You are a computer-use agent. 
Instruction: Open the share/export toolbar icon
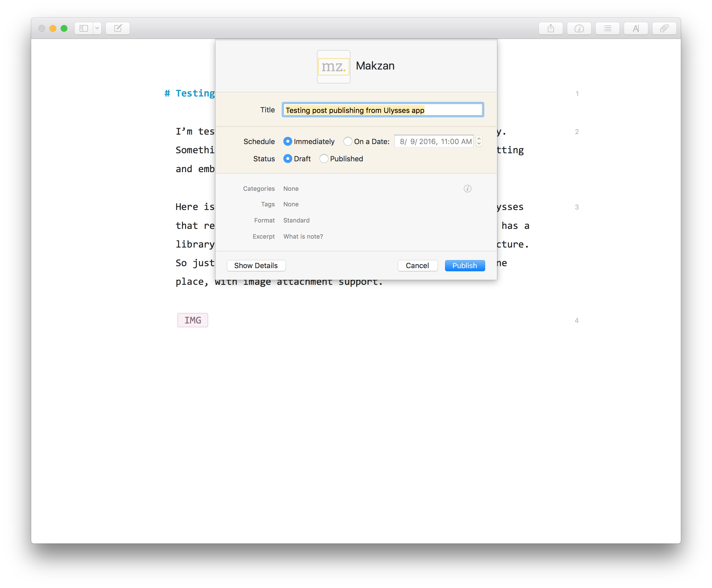551,28
